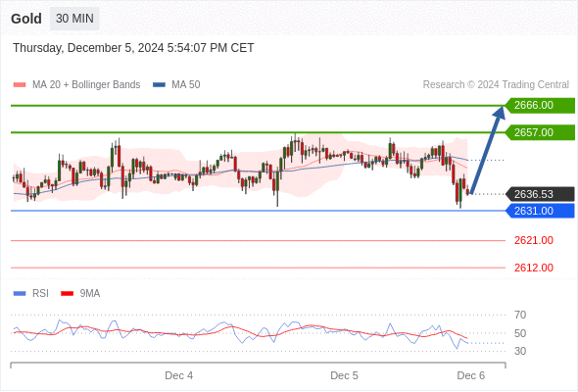This screenshot has height=392, width=578.
Task: Click the 30 MIN timeframe badge
Action: coord(74,19)
